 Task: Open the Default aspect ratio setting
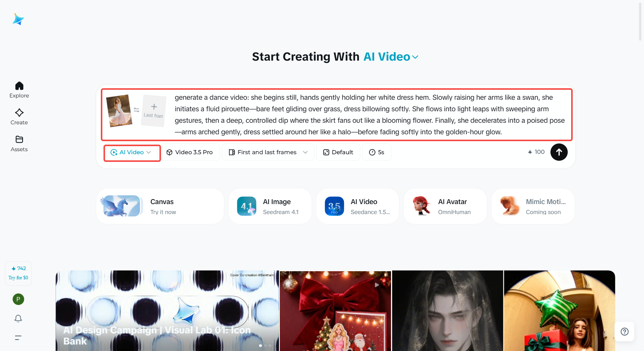(x=338, y=152)
